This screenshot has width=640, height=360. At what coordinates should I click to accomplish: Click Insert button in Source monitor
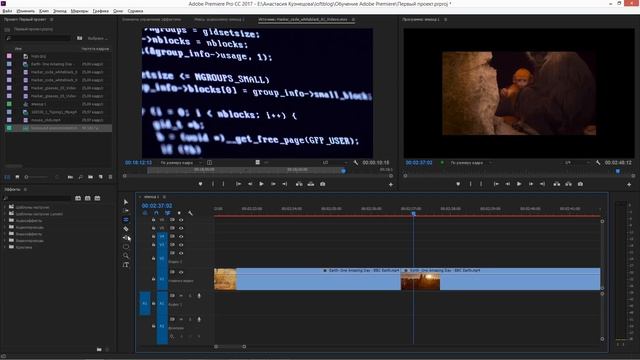click(x=299, y=184)
